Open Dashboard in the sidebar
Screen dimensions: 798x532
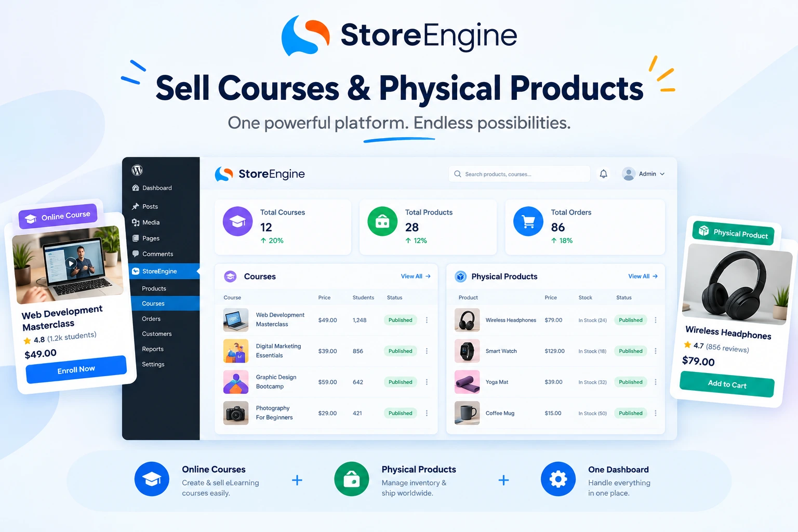tap(152, 188)
